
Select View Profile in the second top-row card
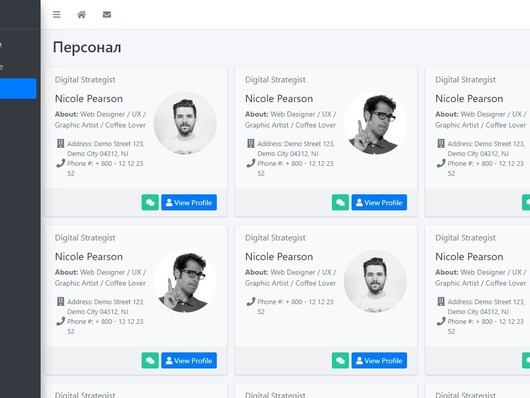click(379, 203)
